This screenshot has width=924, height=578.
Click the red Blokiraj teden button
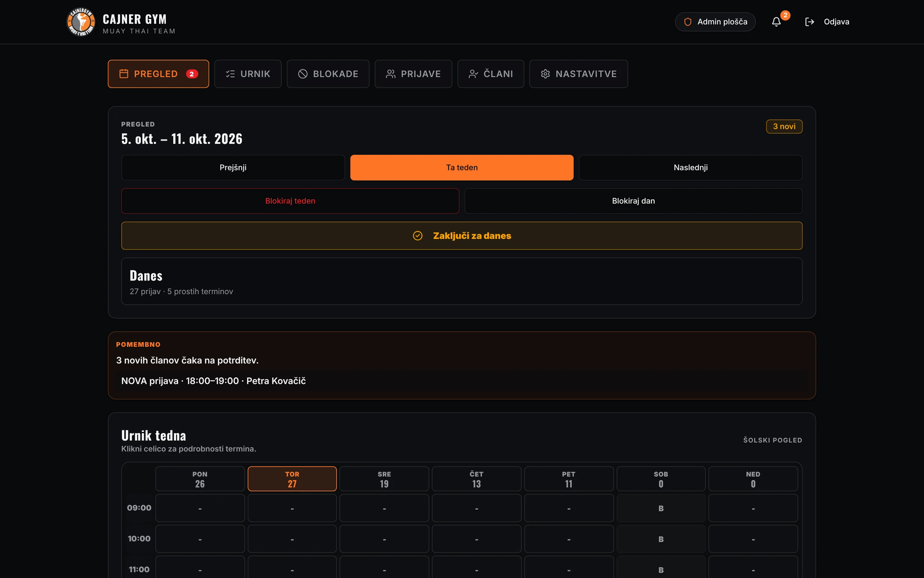tap(290, 201)
